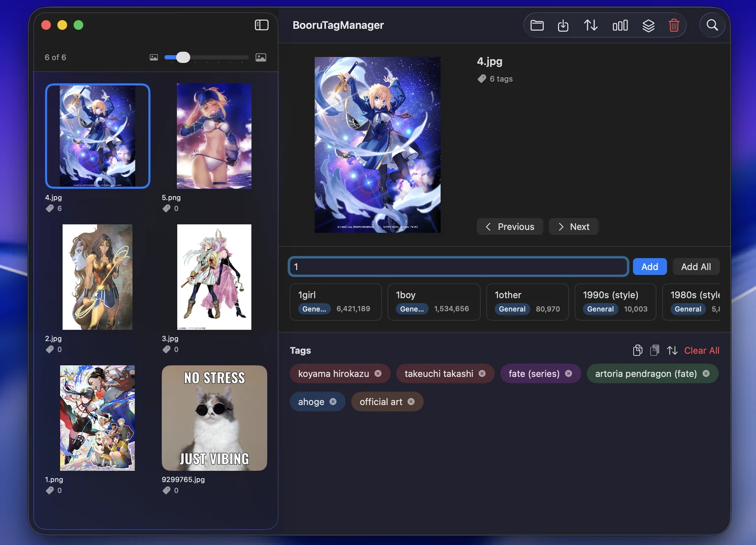The height and width of the screenshot is (545, 756).
Task: Select the 4.jpg thumbnail
Action: (x=97, y=136)
